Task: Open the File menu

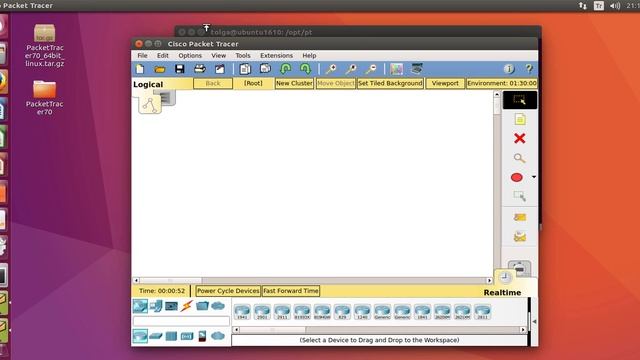Action: pos(142,56)
